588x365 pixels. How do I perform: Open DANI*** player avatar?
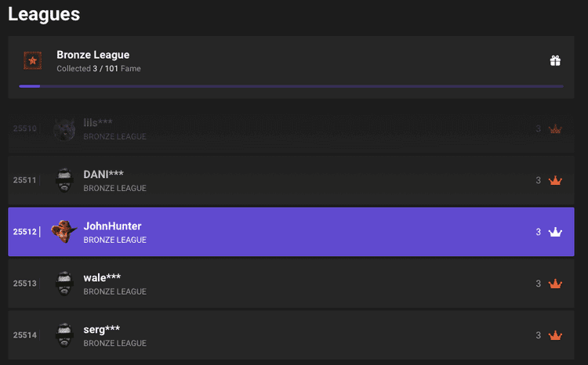click(x=64, y=180)
